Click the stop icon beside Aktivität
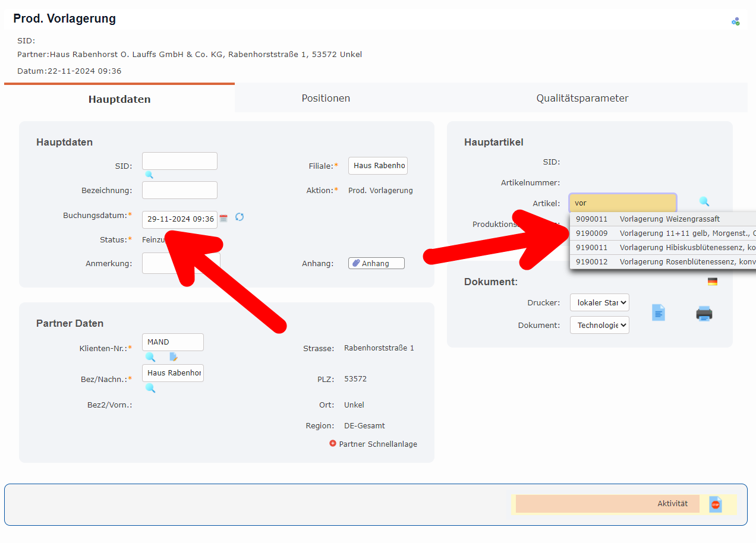This screenshot has height=543, width=756. point(715,504)
